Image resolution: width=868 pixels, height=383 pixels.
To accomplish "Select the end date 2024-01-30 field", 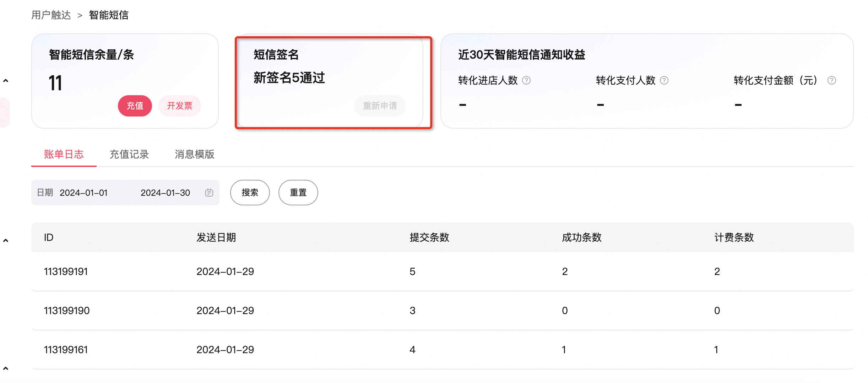I will pos(166,193).
